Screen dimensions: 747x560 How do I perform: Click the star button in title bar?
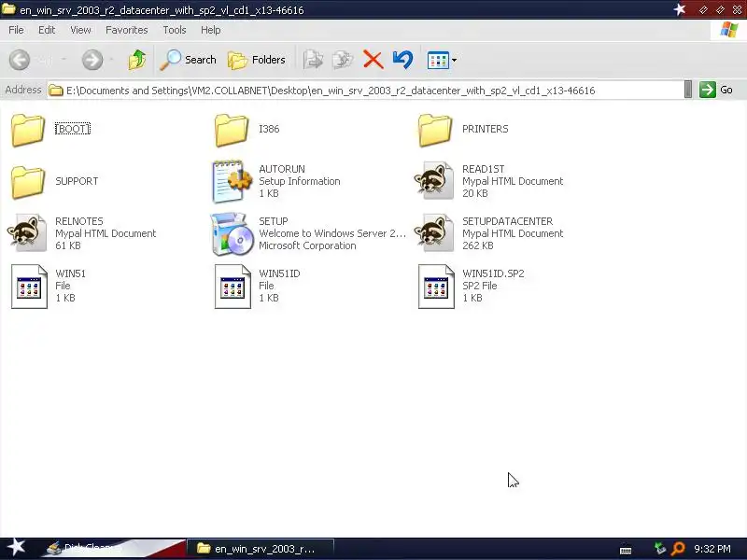click(x=680, y=9)
